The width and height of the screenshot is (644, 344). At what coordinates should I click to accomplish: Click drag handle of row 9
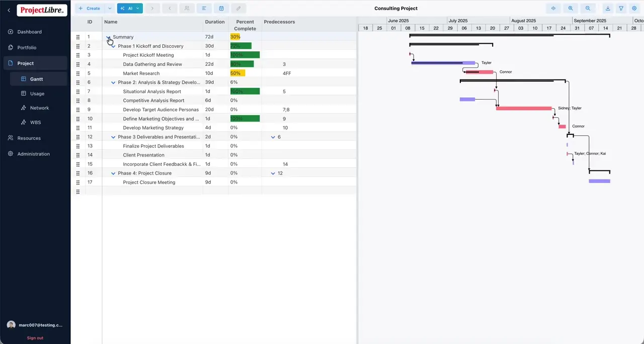77,110
